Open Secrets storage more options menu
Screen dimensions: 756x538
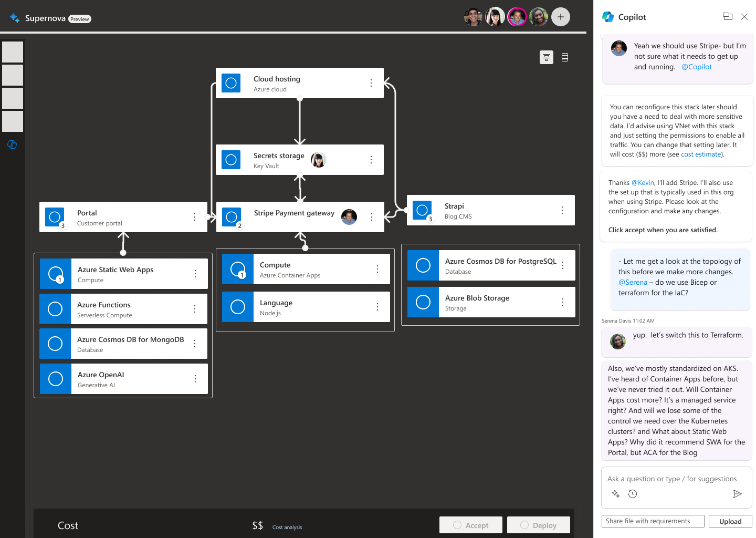pyautogui.click(x=371, y=160)
